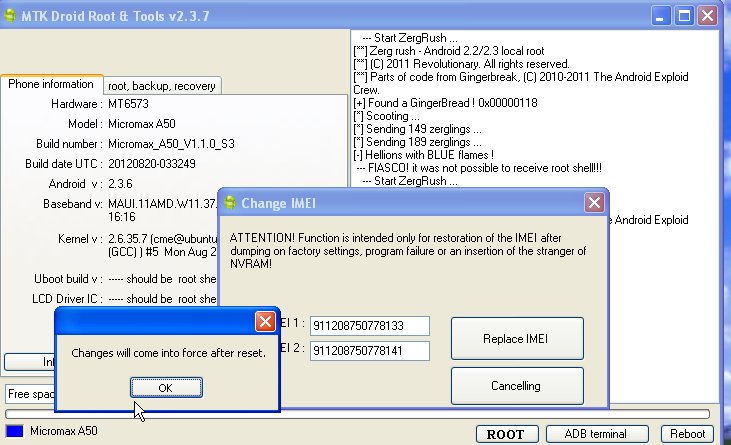Close the MTK Droid Root & Tools window

pyautogui.click(x=708, y=15)
